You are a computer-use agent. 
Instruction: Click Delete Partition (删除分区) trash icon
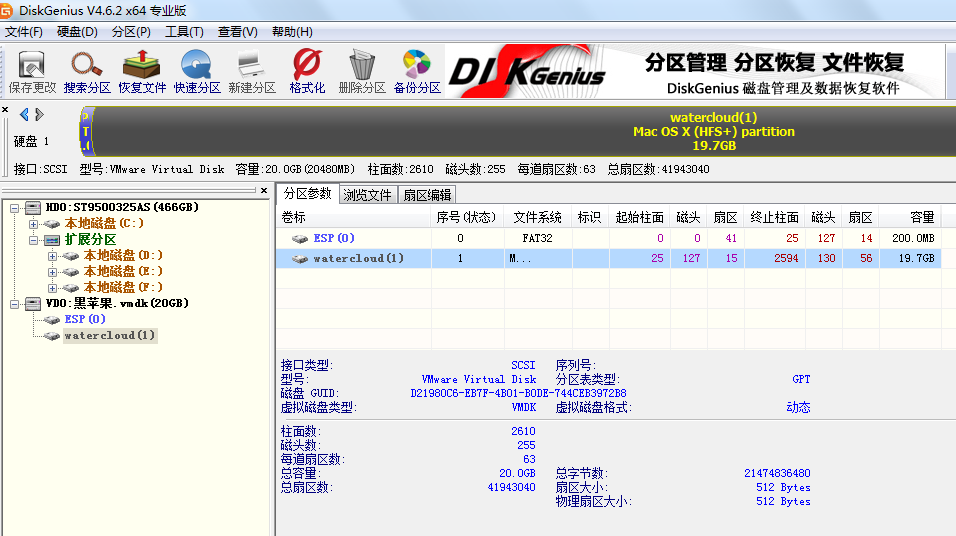click(362, 72)
